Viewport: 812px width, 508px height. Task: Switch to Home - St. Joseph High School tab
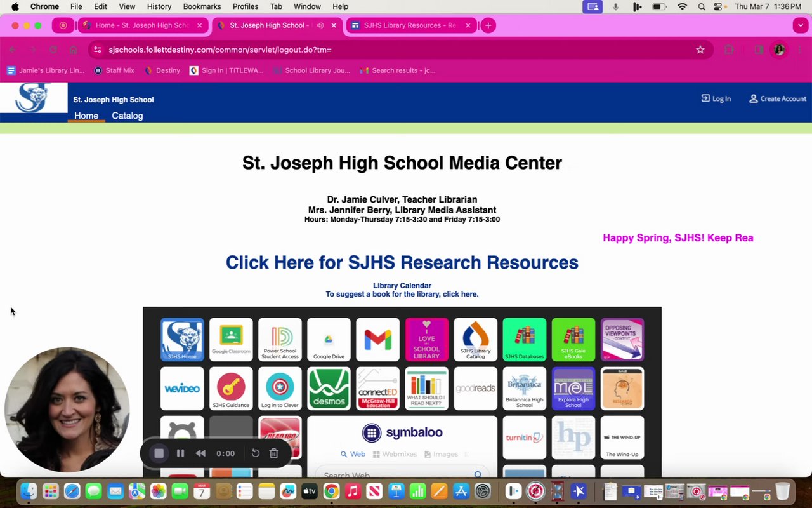point(142,25)
